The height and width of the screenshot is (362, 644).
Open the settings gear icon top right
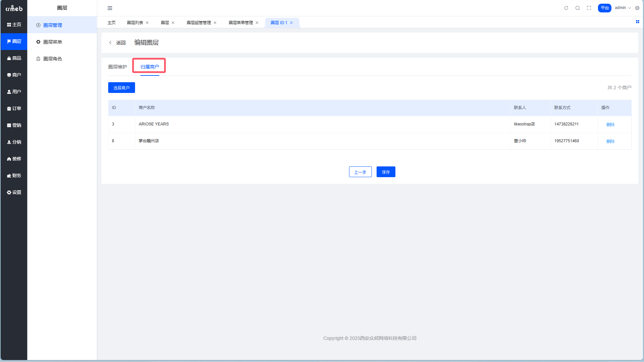click(637, 8)
